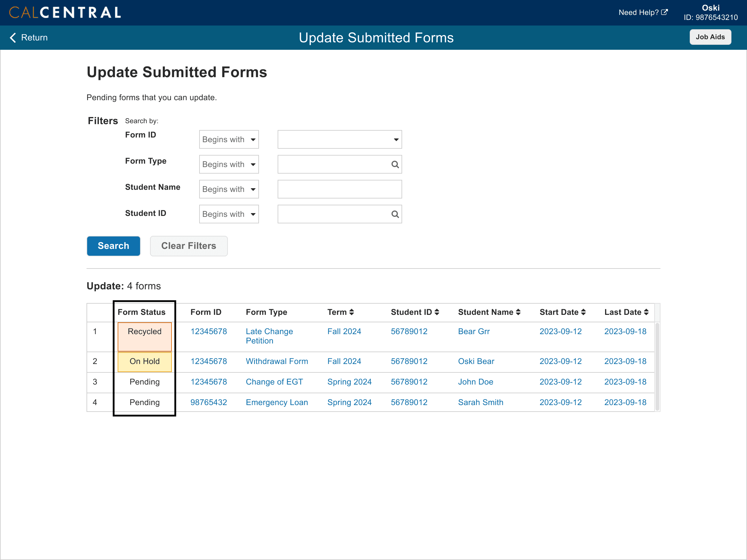Sort table by Student Name arrows
This screenshot has height=560, width=747.
point(518,312)
